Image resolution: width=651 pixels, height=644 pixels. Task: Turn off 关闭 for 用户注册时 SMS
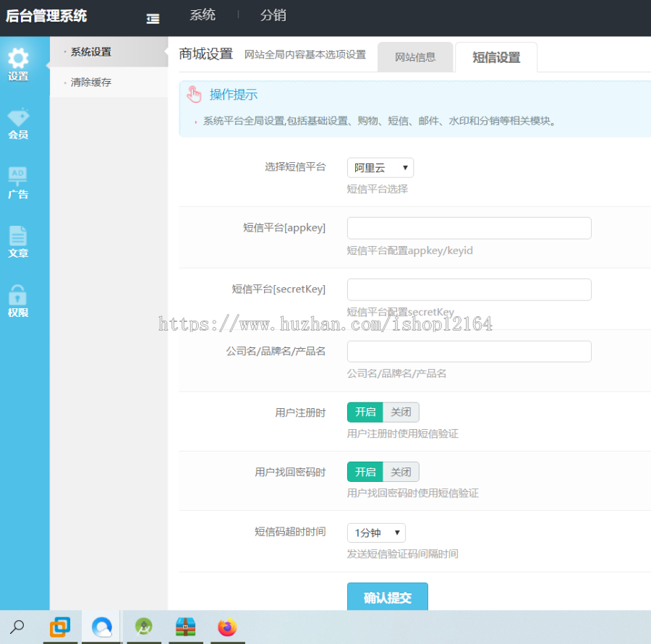click(x=401, y=412)
